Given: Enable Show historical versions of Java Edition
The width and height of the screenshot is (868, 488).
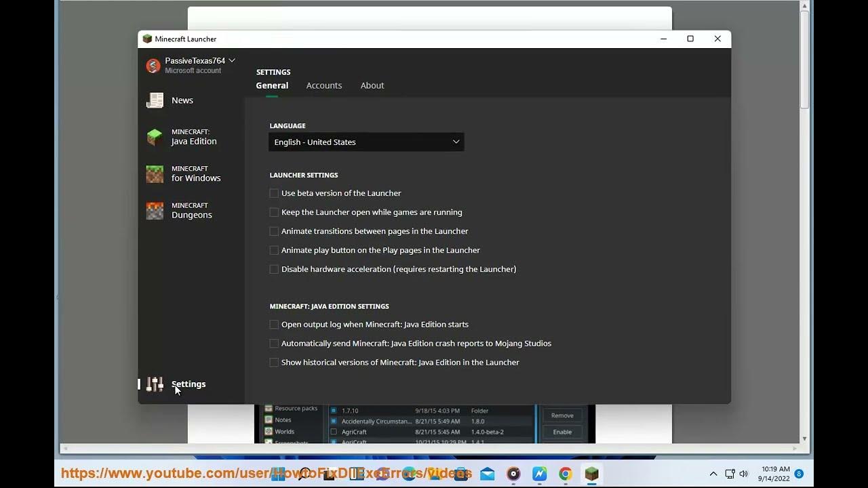Looking at the screenshot, I should (274, 363).
